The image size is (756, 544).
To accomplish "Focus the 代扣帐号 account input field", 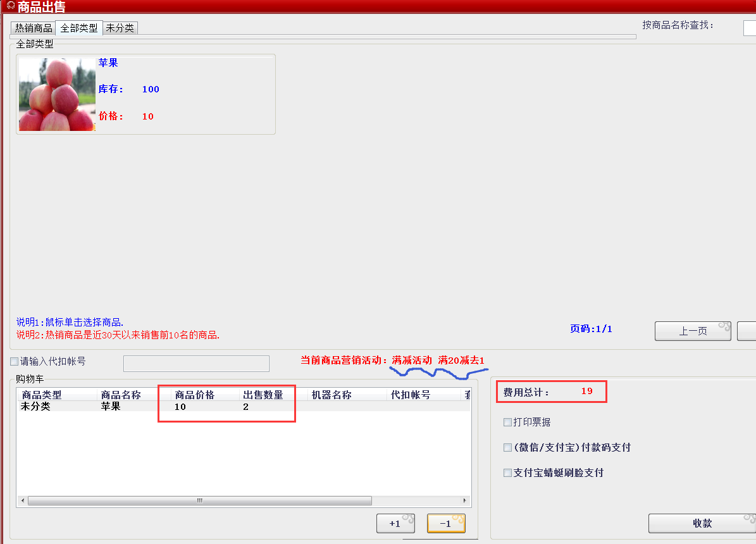I will pos(196,364).
